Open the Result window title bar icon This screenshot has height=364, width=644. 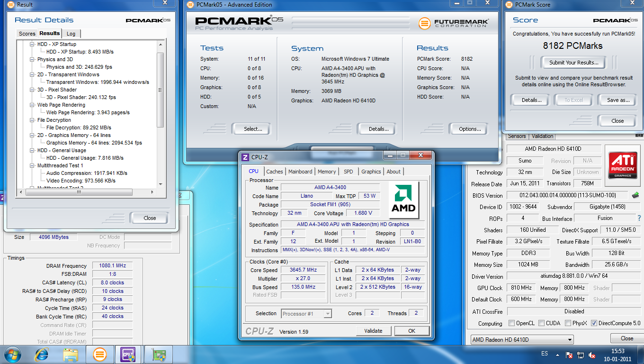coord(10,5)
